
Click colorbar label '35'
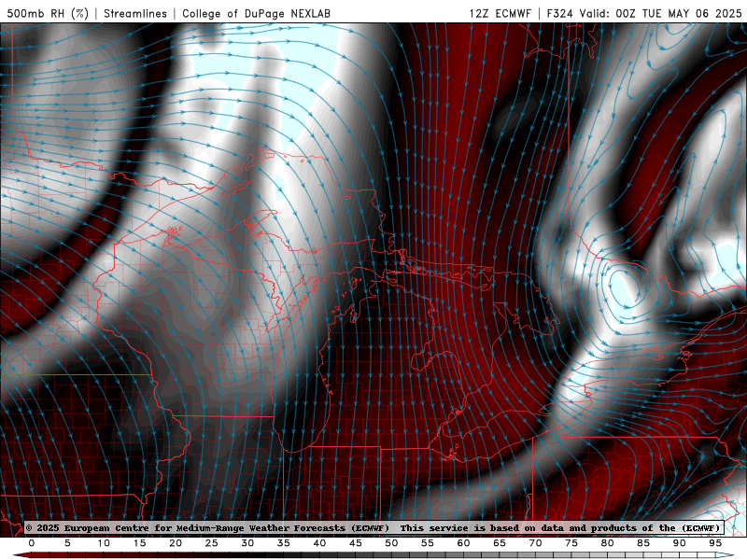pyautogui.click(x=284, y=543)
